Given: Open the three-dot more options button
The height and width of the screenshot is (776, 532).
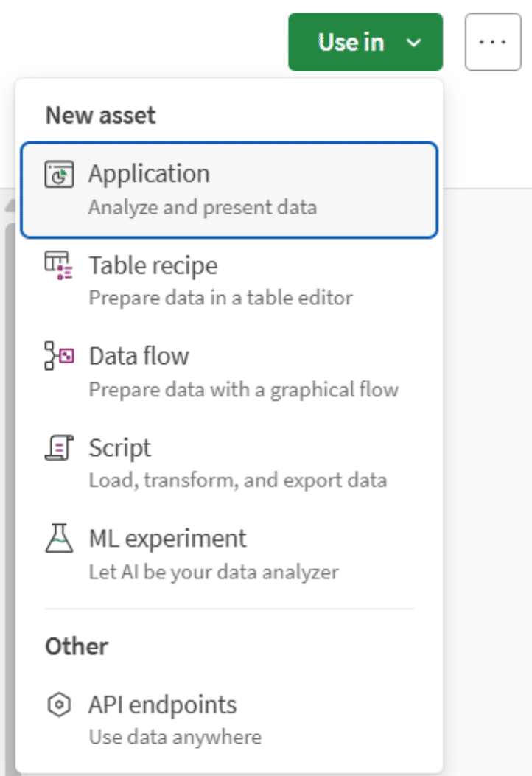Looking at the screenshot, I should pyautogui.click(x=493, y=42).
